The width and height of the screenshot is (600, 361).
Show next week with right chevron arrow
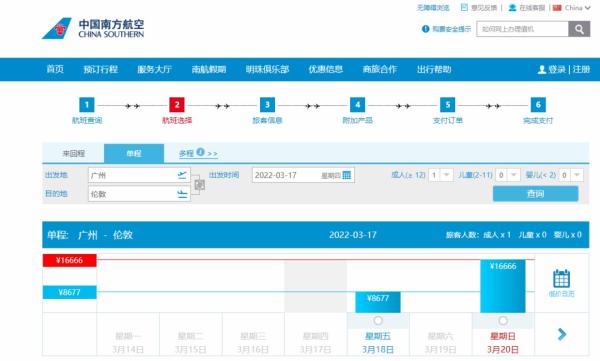(x=562, y=334)
